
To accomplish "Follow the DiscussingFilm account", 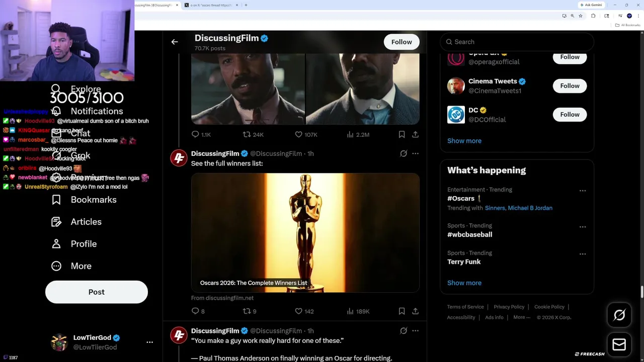I will click(401, 42).
